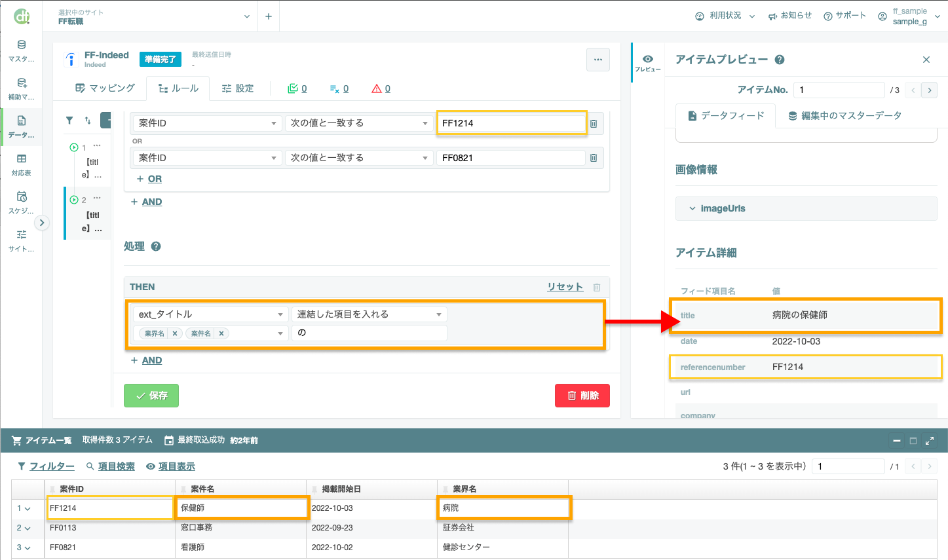Remove the 業界名 tag
The height and width of the screenshot is (560, 948).
click(175, 333)
